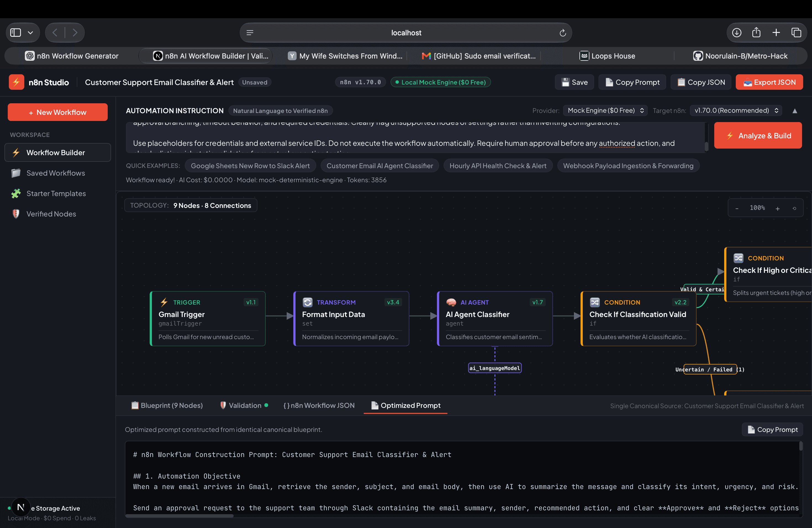The width and height of the screenshot is (812, 528).
Task: Show the tab overview icon
Action: tap(796, 32)
